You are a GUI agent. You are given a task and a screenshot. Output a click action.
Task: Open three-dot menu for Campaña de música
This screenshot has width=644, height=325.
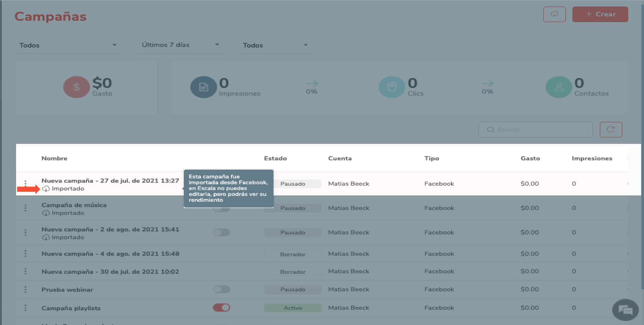pyautogui.click(x=25, y=208)
